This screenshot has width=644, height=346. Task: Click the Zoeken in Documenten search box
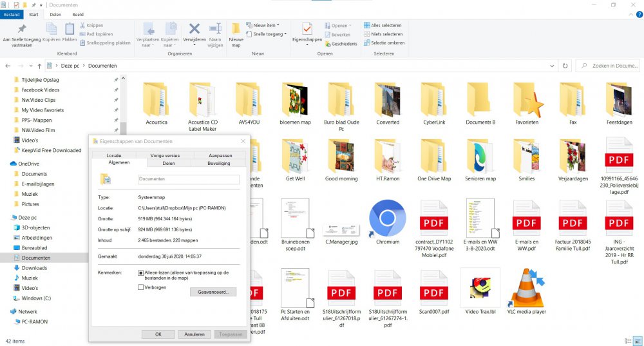pos(609,66)
